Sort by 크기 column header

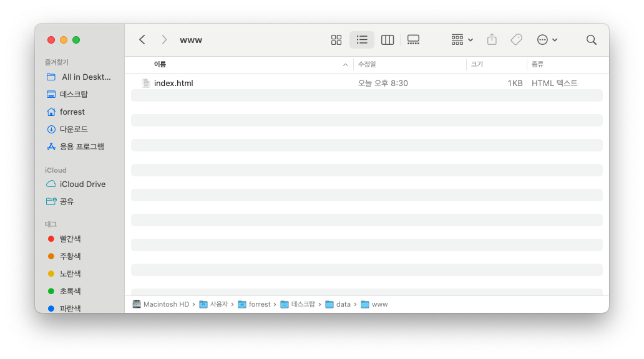477,64
